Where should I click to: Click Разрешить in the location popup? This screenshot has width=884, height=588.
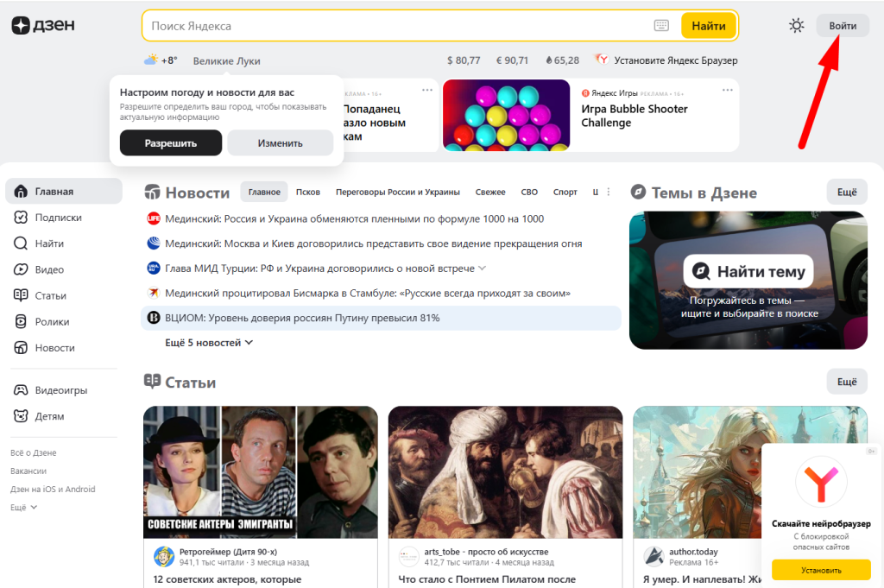[x=171, y=142]
